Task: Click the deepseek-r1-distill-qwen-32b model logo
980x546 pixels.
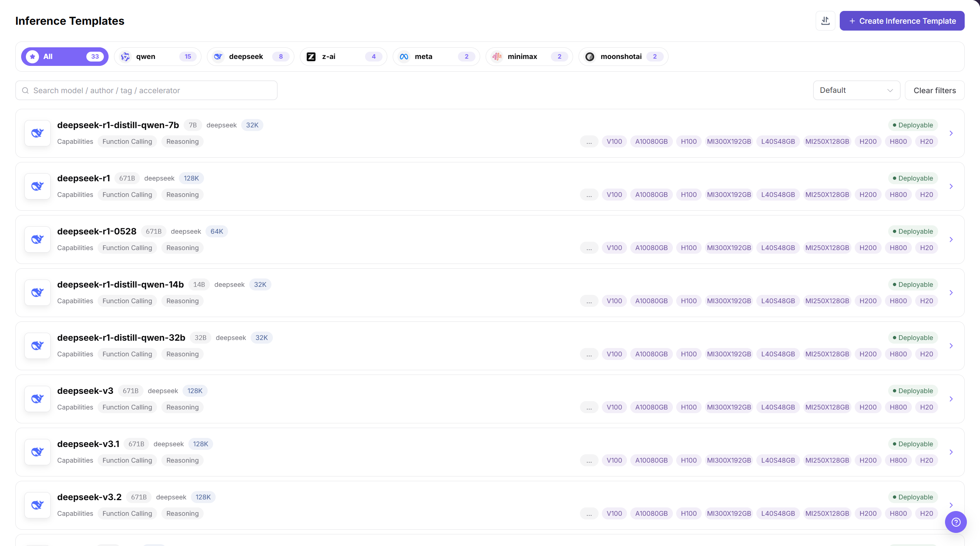Action: (x=37, y=346)
